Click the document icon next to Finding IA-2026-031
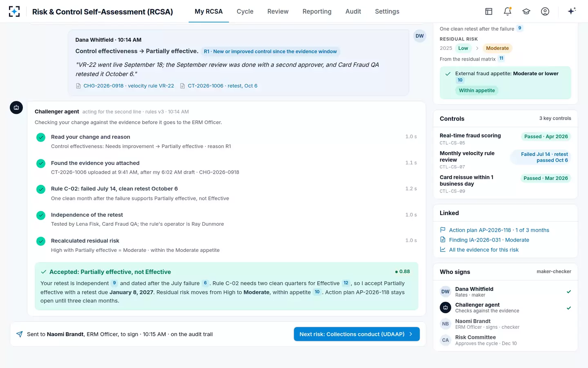The image size is (588, 368). tap(443, 240)
